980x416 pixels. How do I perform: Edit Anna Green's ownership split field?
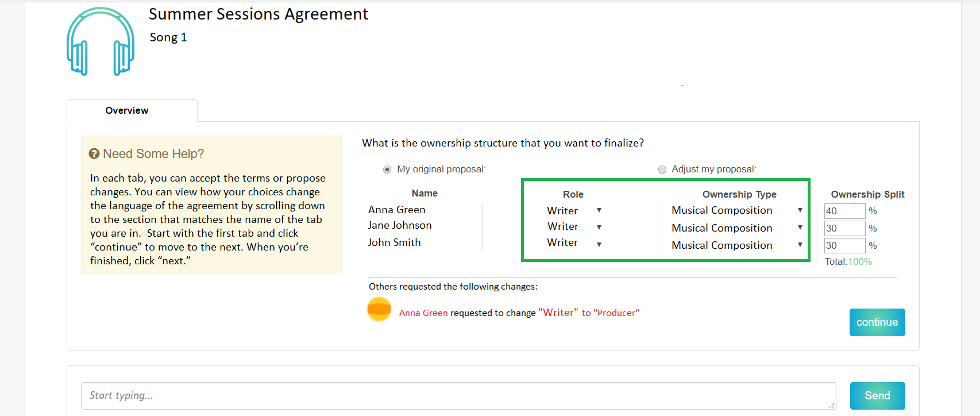click(x=844, y=211)
